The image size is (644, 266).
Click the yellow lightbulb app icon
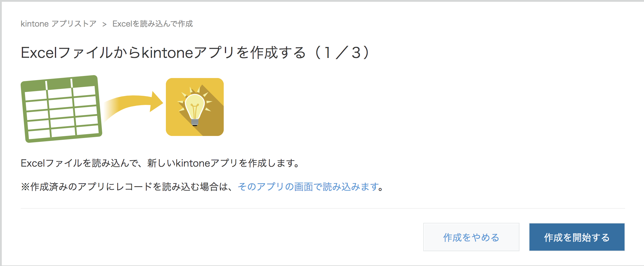[195, 107]
